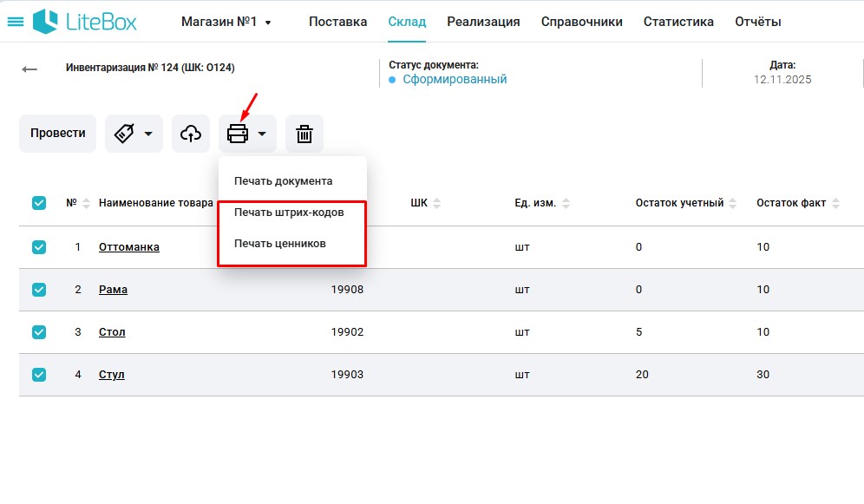Choose Печать ценников from menu
The height and width of the screenshot is (504, 864).
pos(280,244)
